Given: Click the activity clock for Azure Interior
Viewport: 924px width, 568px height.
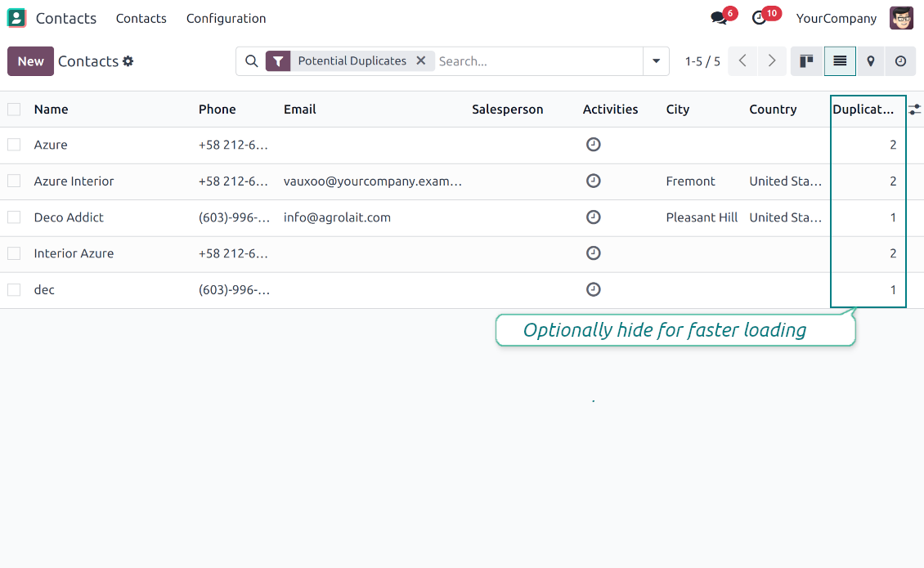Looking at the screenshot, I should (594, 181).
